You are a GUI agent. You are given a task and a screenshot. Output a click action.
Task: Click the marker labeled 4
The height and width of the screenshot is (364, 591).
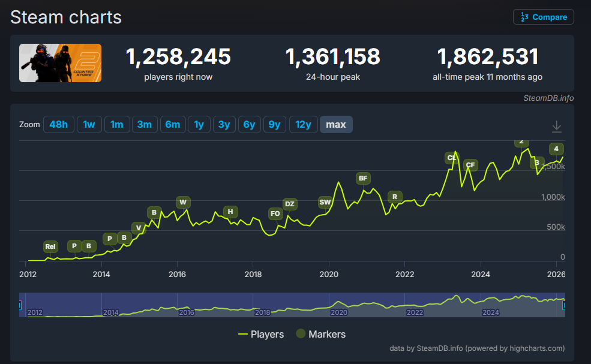click(x=556, y=149)
